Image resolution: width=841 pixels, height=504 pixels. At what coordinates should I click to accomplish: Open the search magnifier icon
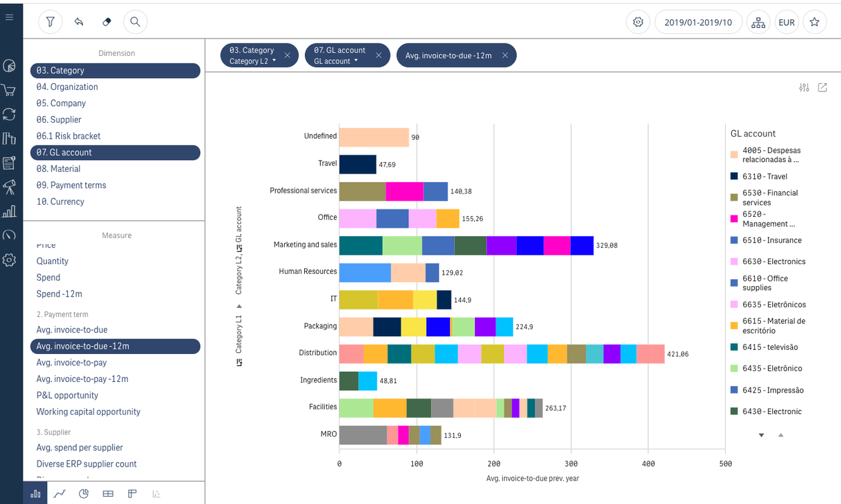tap(135, 22)
